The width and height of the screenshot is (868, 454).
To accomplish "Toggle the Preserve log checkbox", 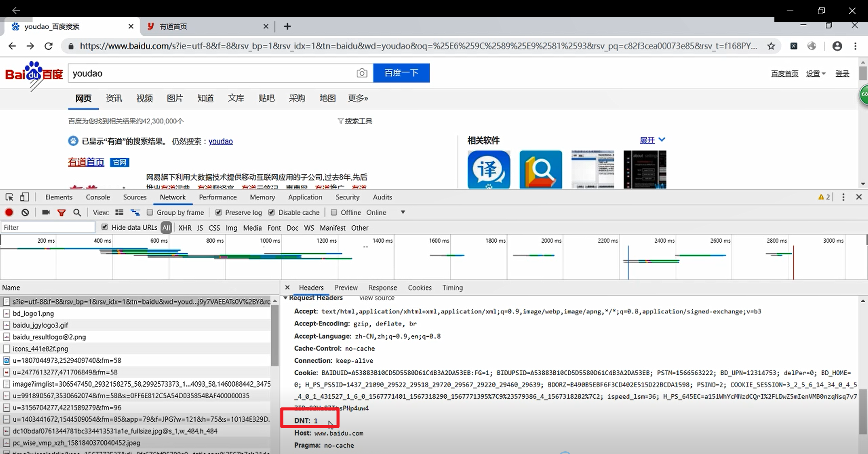I will 219,212.
